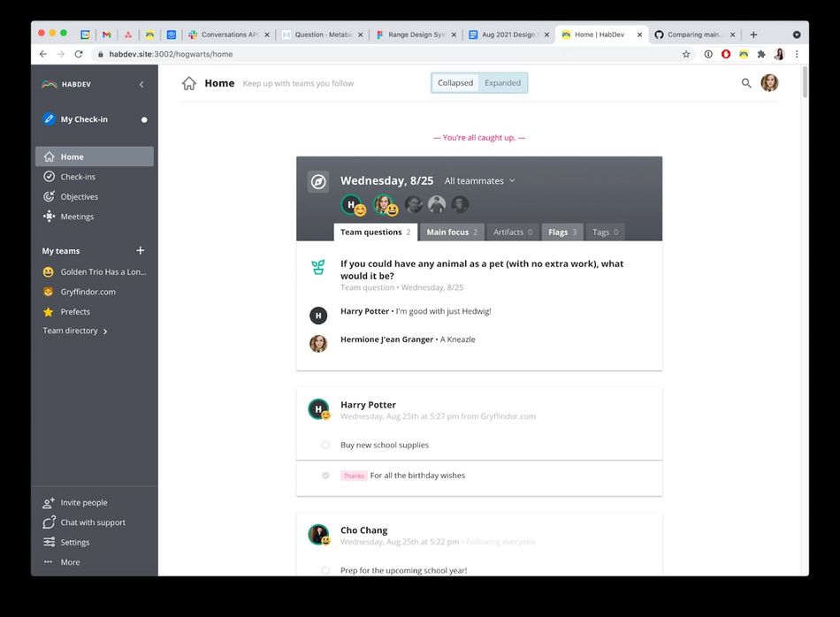Select the Flags tab
This screenshot has width=840, height=617.
[x=562, y=232]
